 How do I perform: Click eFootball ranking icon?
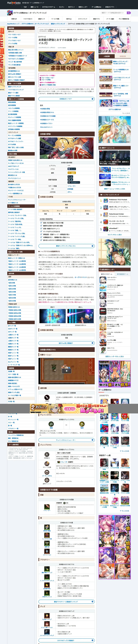tap(106, 229)
